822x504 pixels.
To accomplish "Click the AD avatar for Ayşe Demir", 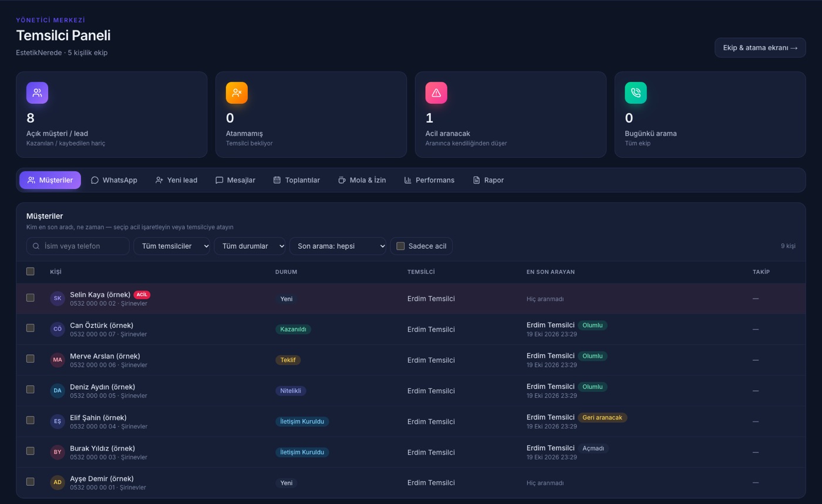I will [58, 482].
